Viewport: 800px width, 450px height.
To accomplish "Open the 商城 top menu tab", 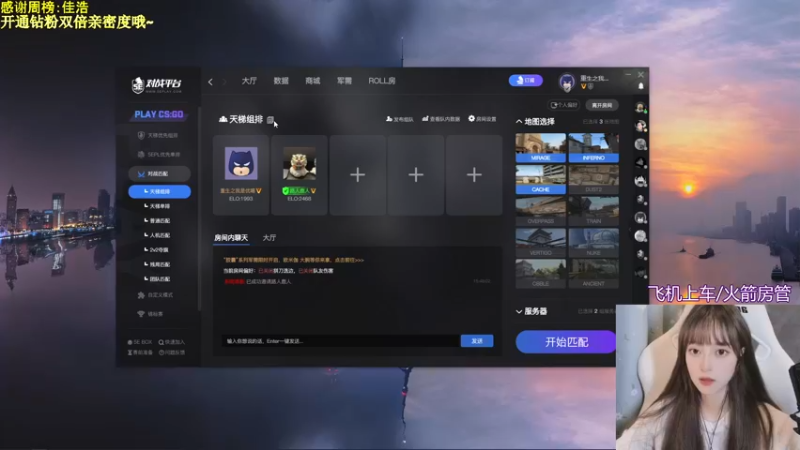I will click(313, 81).
